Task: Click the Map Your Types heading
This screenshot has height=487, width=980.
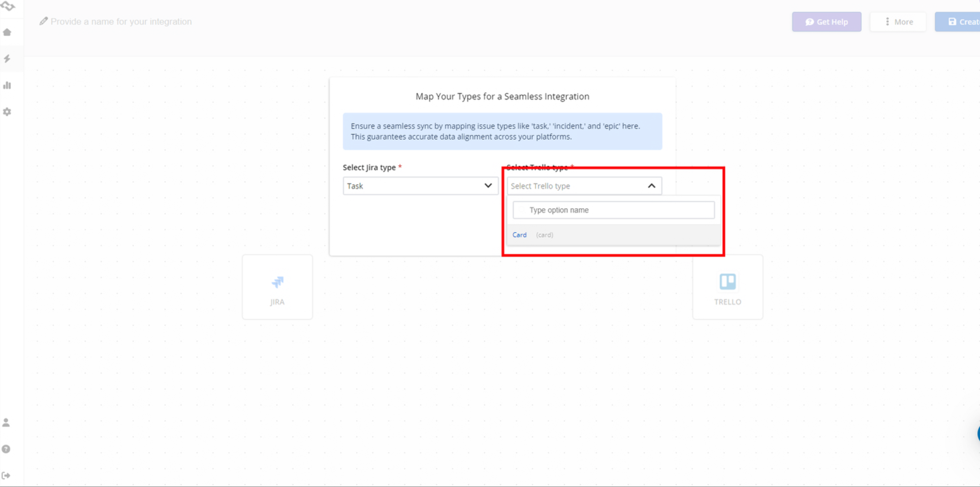Action: 502,96
